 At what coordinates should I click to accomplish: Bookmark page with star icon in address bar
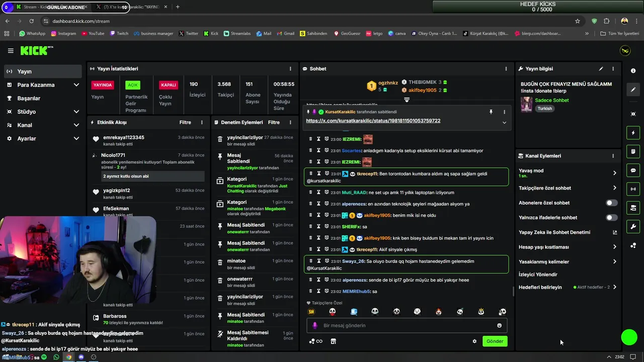coord(578,21)
